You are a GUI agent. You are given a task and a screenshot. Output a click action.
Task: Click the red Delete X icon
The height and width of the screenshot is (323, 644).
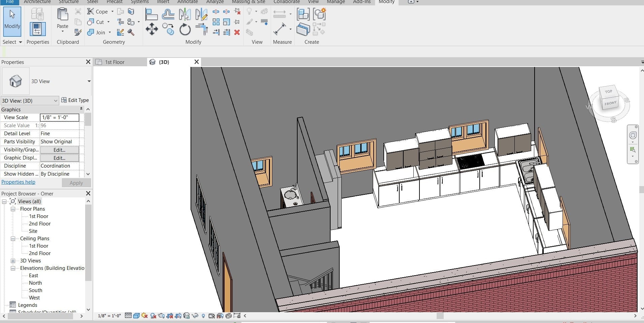237,32
